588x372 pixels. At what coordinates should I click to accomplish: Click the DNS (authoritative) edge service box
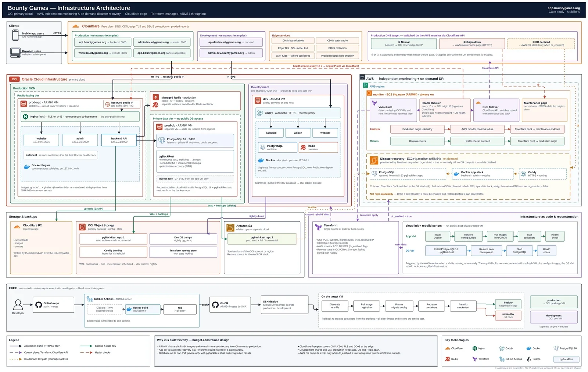[293, 40]
